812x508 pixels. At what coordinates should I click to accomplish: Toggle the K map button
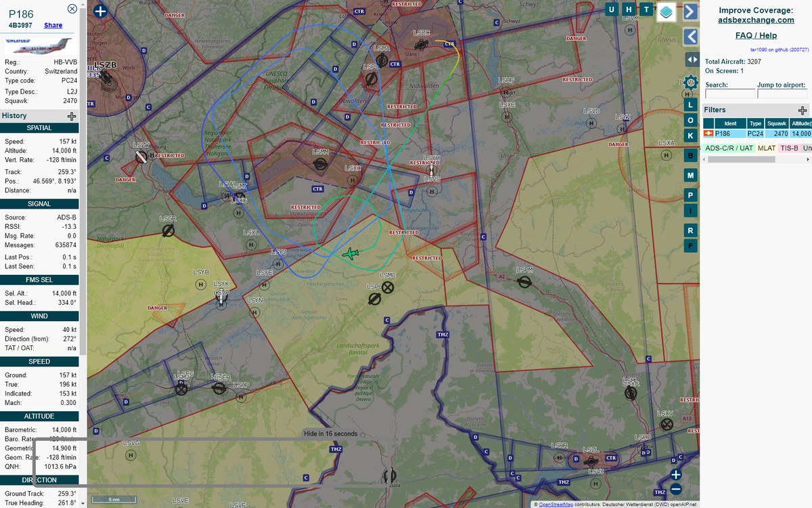tap(690, 136)
